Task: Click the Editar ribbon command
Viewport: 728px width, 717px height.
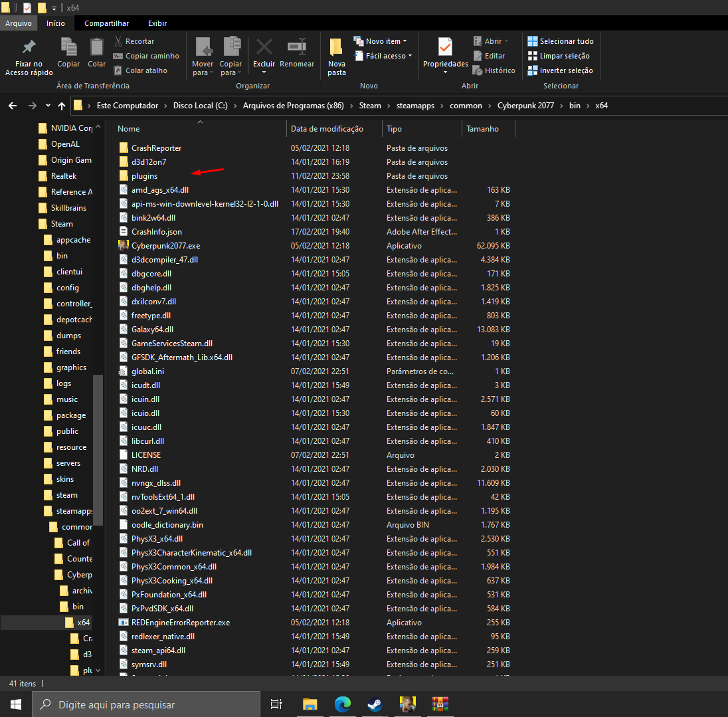Action: click(490, 56)
